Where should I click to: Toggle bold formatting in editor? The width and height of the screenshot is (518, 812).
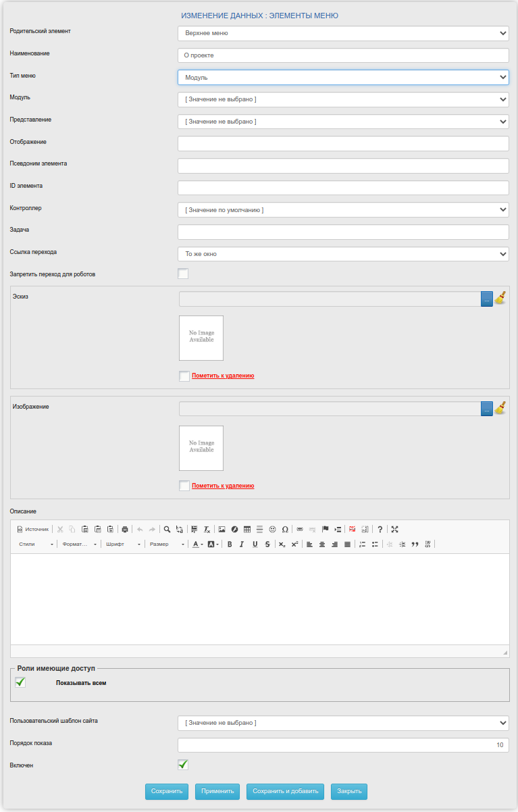230,544
